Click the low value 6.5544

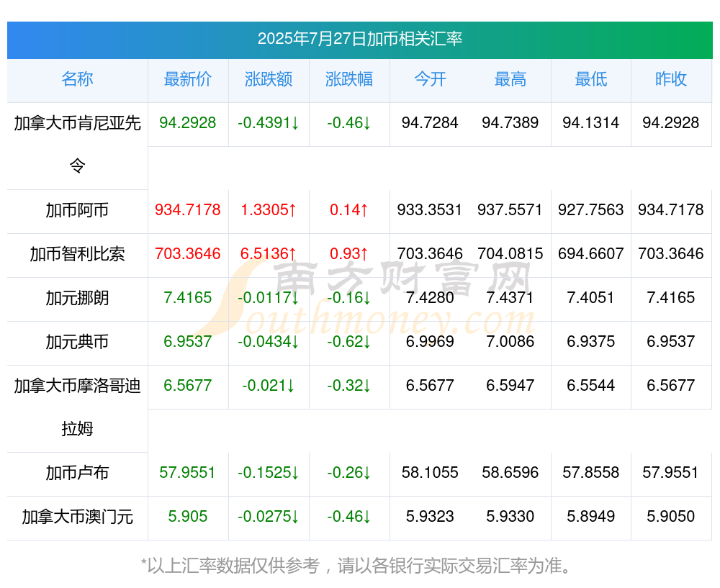(591, 386)
